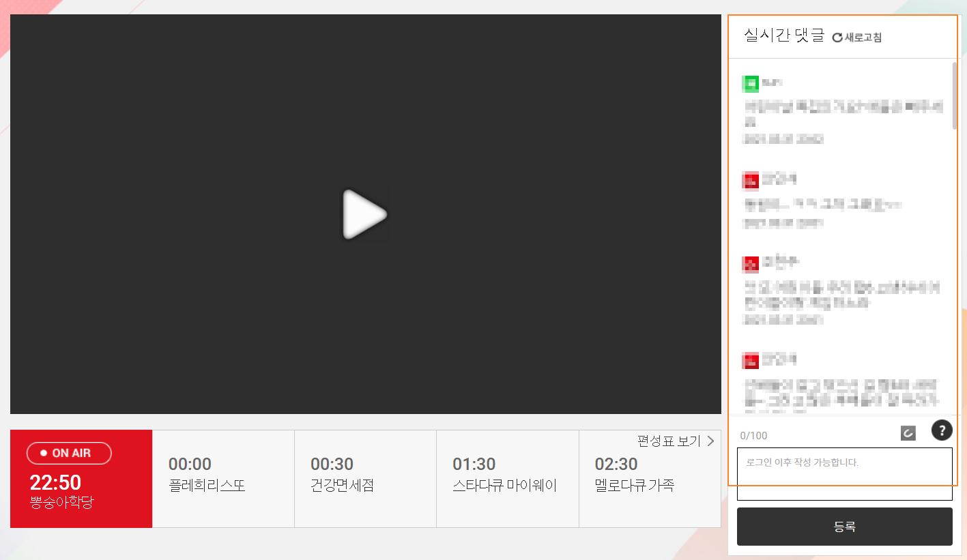Click the 0/100 character counter
The height and width of the screenshot is (560, 967).
click(754, 436)
